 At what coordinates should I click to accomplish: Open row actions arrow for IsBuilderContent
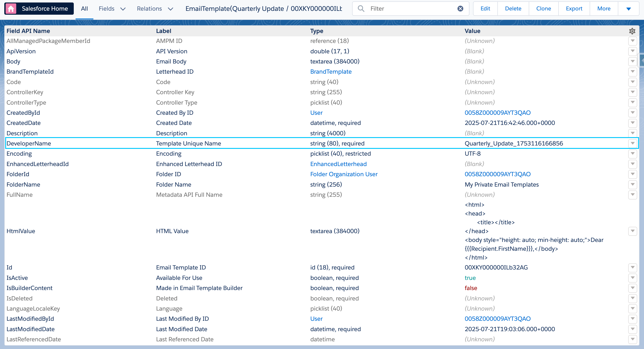(632, 288)
